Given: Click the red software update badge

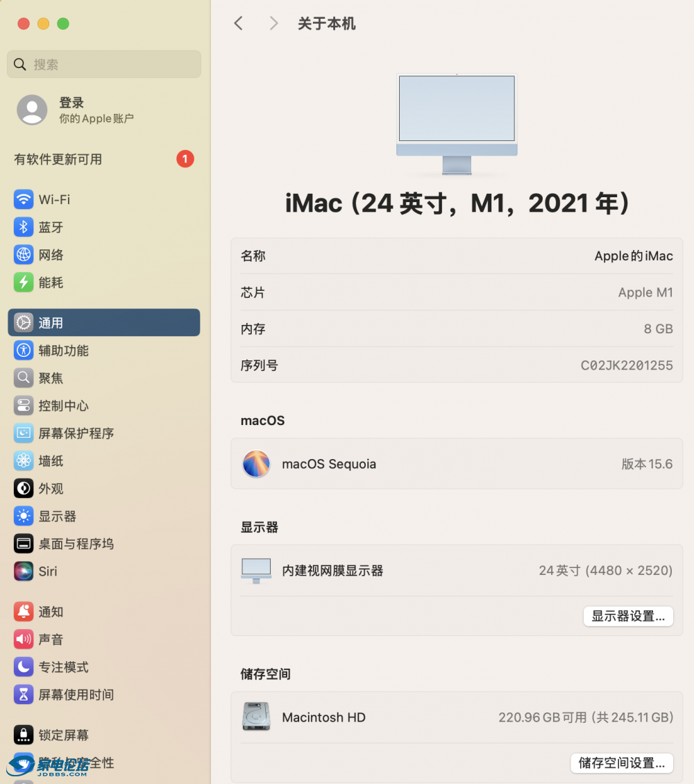Looking at the screenshot, I should (185, 159).
